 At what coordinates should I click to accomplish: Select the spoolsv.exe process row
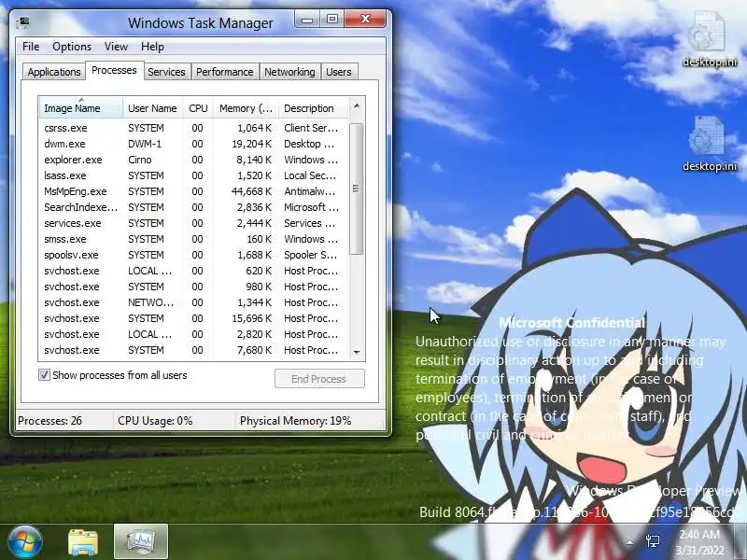pyautogui.click(x=193, y=255)
